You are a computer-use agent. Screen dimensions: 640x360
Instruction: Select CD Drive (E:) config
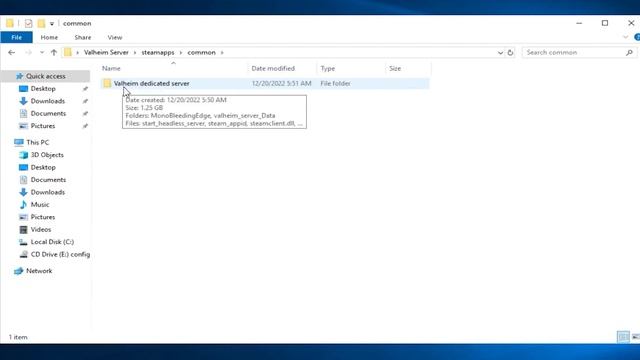click(x=60, y=254)
